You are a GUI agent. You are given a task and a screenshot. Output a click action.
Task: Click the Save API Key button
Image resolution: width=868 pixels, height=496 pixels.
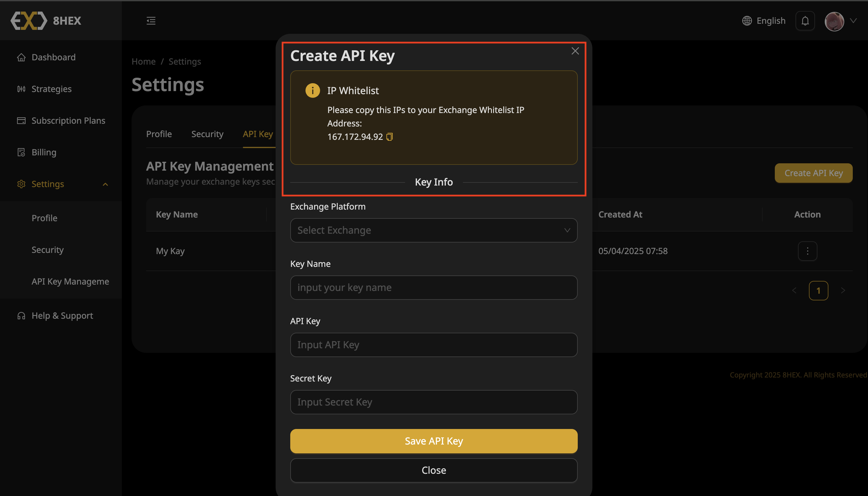point(433,441)
